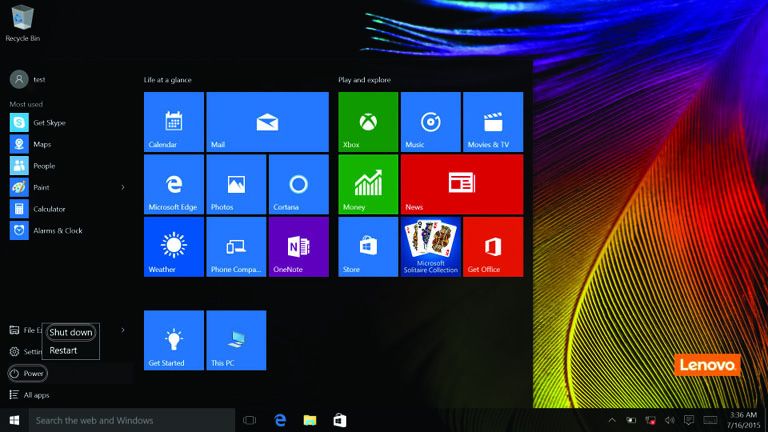Open Task View on taskbar
The height and width of the screenshot is (432, 768).
tap(249, 420)
